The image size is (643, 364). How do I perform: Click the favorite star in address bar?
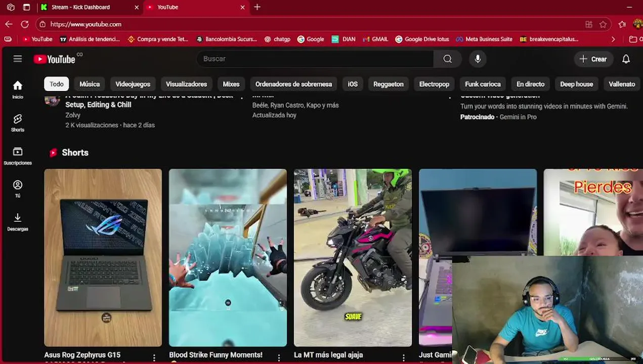603,24
